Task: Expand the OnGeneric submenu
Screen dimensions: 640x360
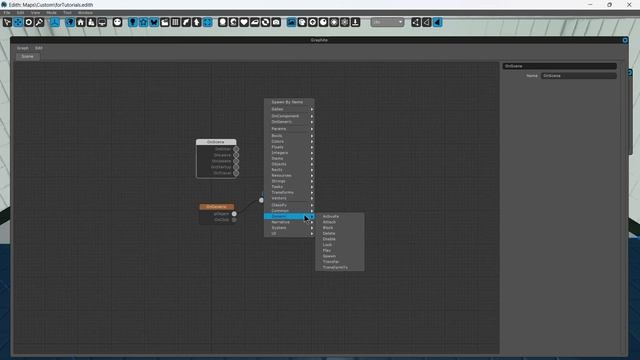Action: point(289,122)
